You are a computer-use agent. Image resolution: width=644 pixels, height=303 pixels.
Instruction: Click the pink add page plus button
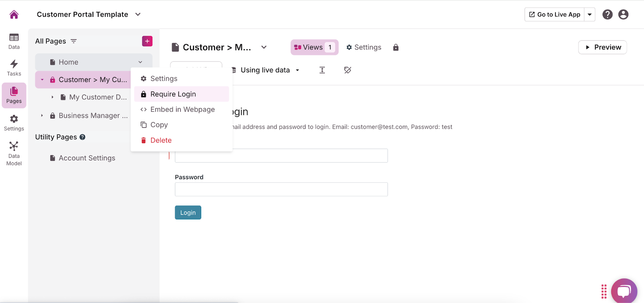(x=147, y=41)
